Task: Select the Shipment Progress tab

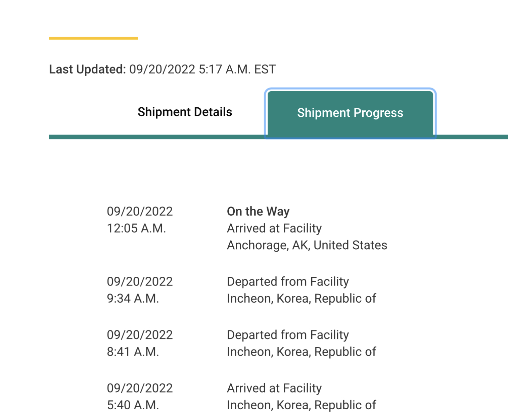Action: point(350,113)
